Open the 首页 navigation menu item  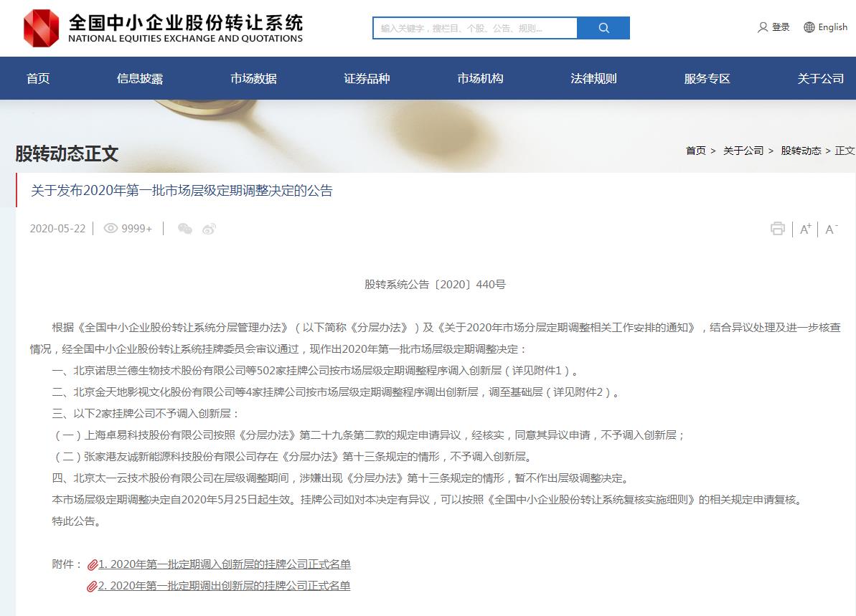coord(38,79)
